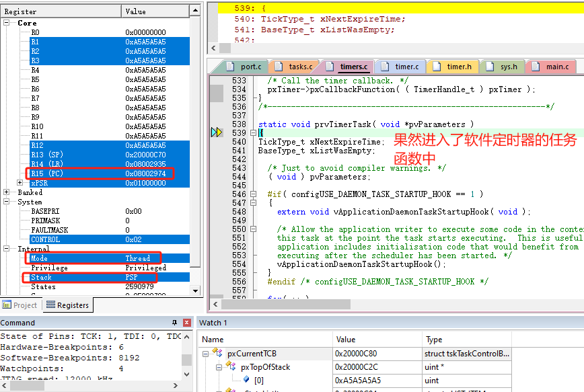The height and width of the screenshot is (392, 584).
Task: Click the tasks.c file icon
Action: [x=279, y=67]
